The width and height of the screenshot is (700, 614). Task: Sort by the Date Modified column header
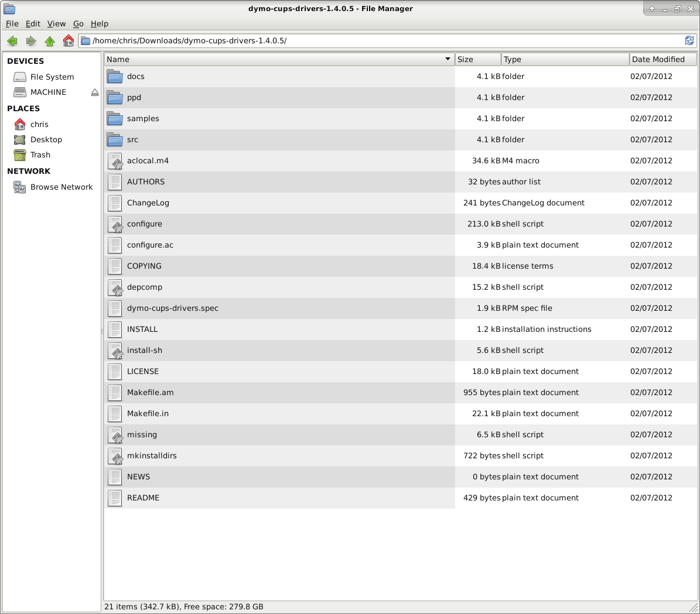[x=663, y=59]
